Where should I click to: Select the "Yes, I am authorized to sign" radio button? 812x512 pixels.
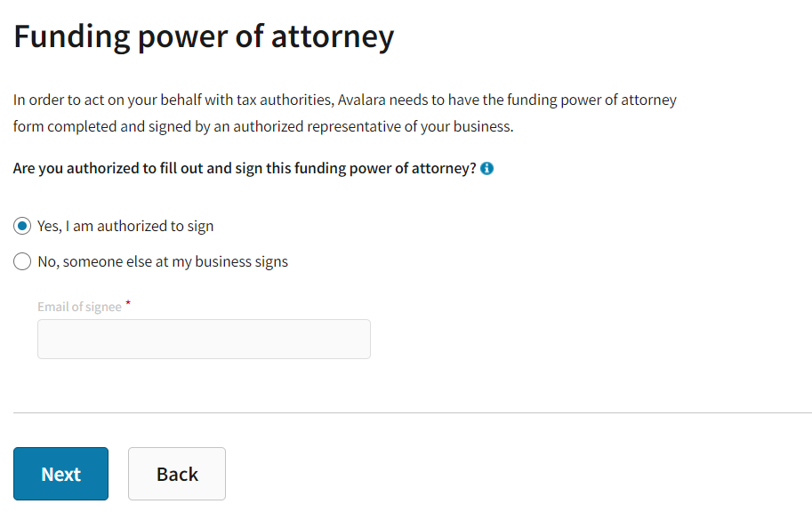click(22, 227)
